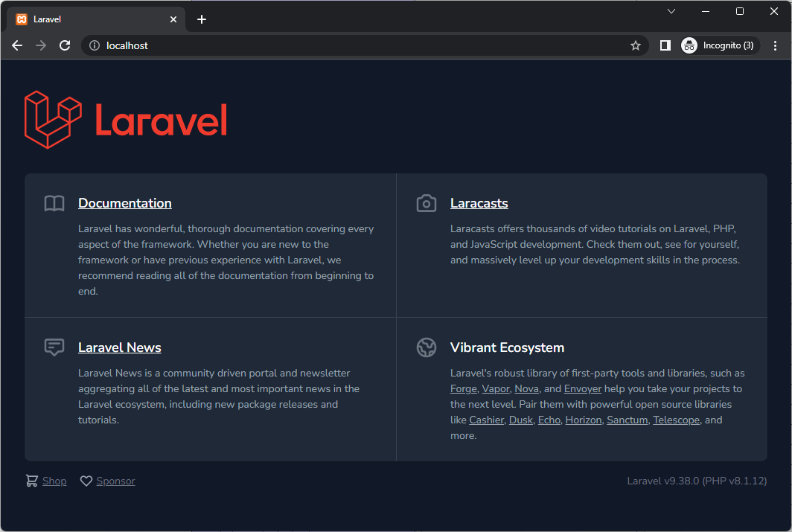The height and width of the screenshot is (532, 792).
Task: View site information icon beside localhost
Action: (x=95, y=45)
